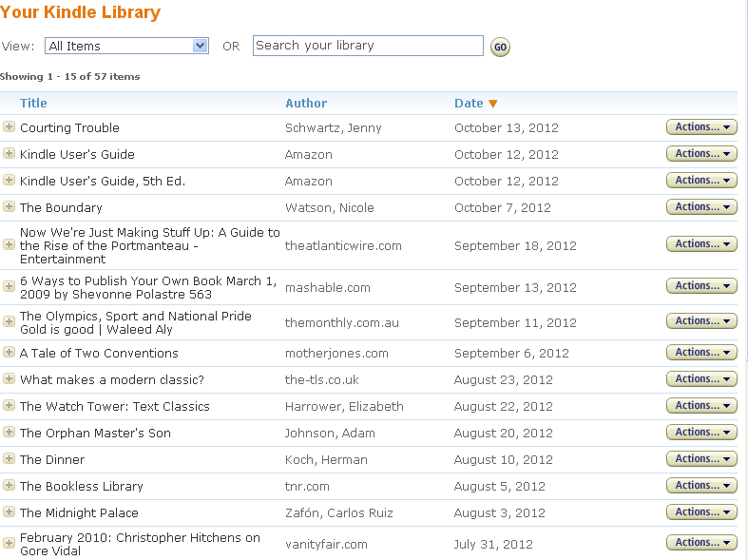
Task: Sort the library by Title column
Action: 33,103
